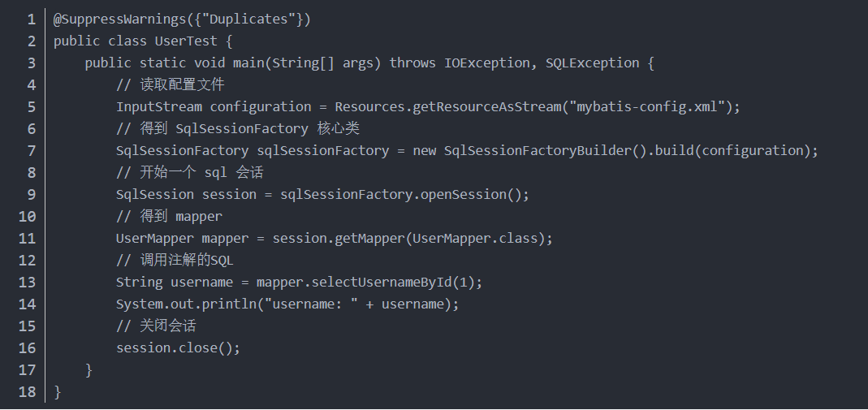
Task: Click SQLException in the method signature
Action: pyautogui.click(x=592, y=63)
